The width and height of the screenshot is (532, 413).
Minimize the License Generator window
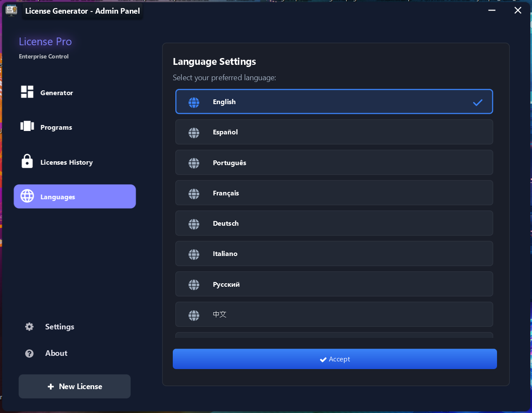click(492, 10)
